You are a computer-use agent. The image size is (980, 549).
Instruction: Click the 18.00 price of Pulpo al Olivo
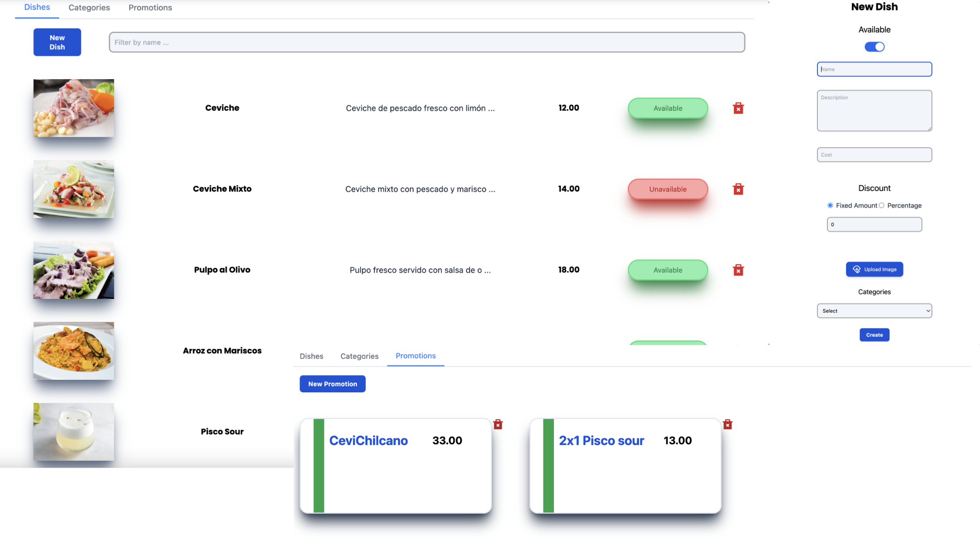click(569, 269)
